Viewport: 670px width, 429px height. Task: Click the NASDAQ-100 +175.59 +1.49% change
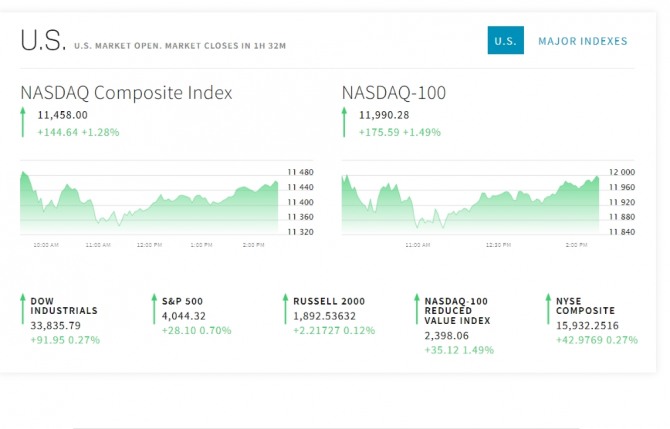401,131
